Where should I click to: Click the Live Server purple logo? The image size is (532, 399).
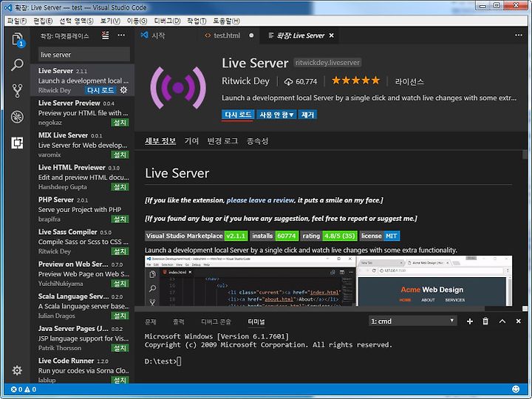(x=179, y=88)
